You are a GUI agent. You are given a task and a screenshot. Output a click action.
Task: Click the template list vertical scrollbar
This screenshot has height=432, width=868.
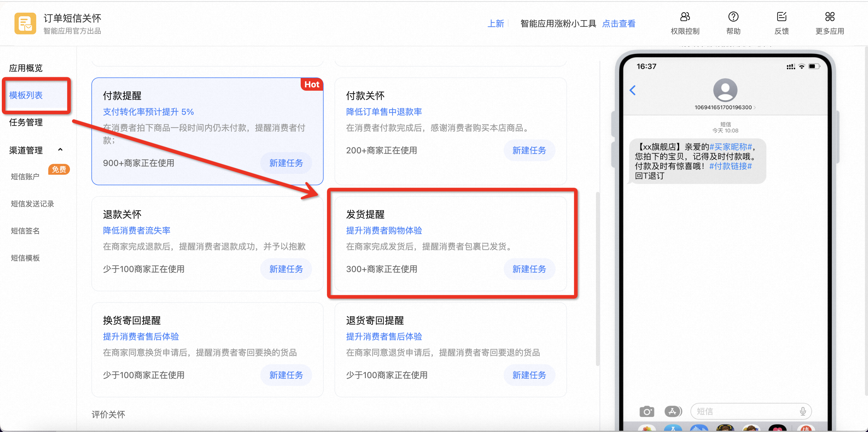pos(598,279)
